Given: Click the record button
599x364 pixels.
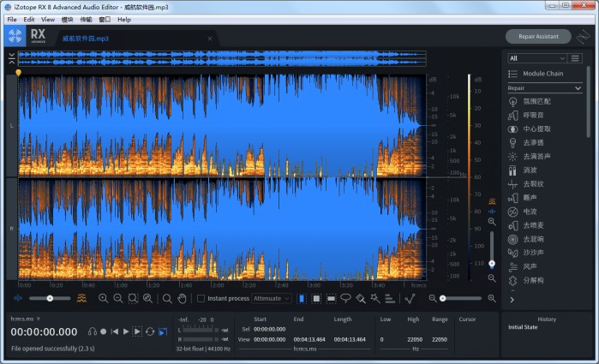Looking at the screenshot, I should tap(103, 331).
